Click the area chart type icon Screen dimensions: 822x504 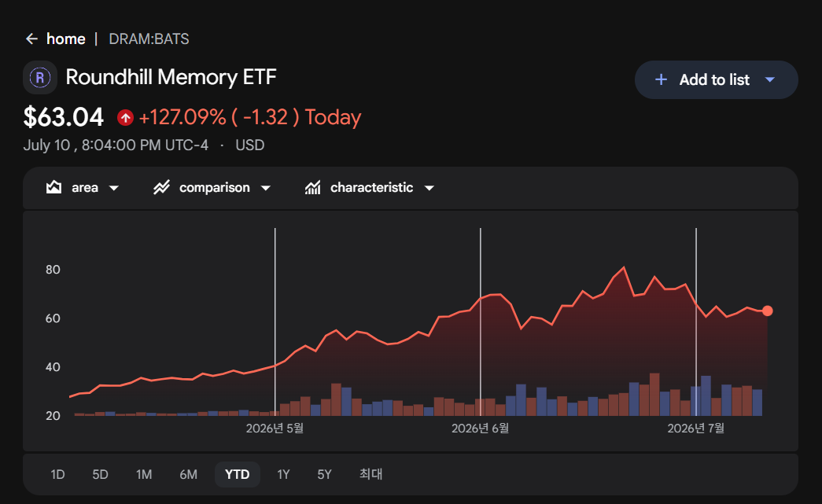(x=54, y=188)
